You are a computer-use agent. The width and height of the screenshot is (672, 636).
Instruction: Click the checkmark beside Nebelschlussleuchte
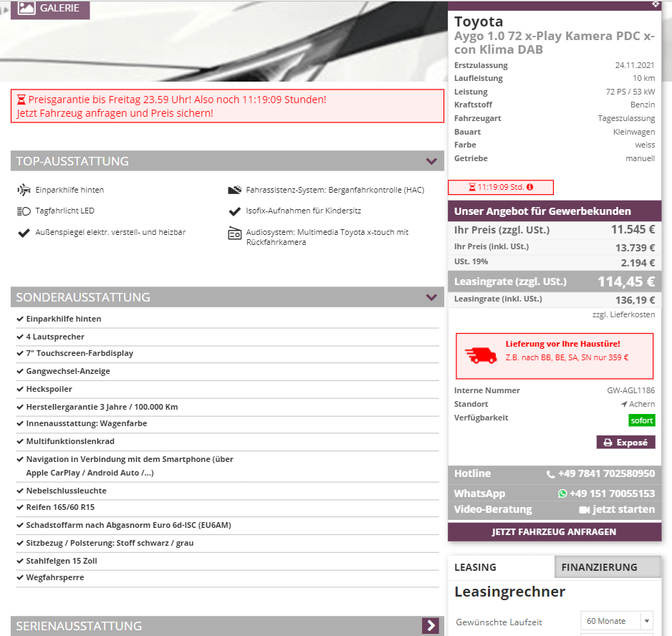point(20,491)
